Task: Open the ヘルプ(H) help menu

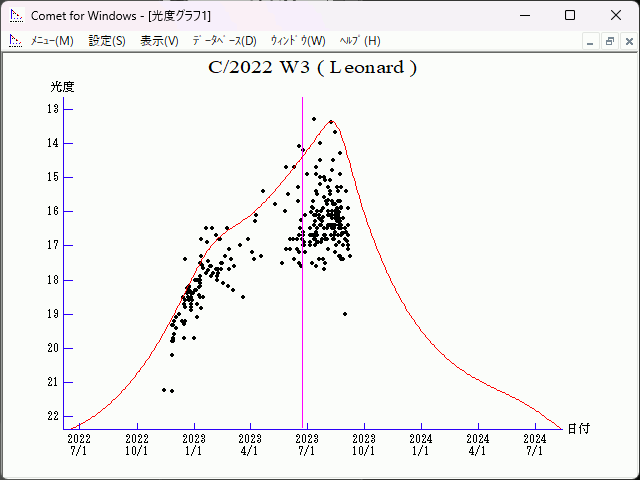Action: (x=360, y=41)
